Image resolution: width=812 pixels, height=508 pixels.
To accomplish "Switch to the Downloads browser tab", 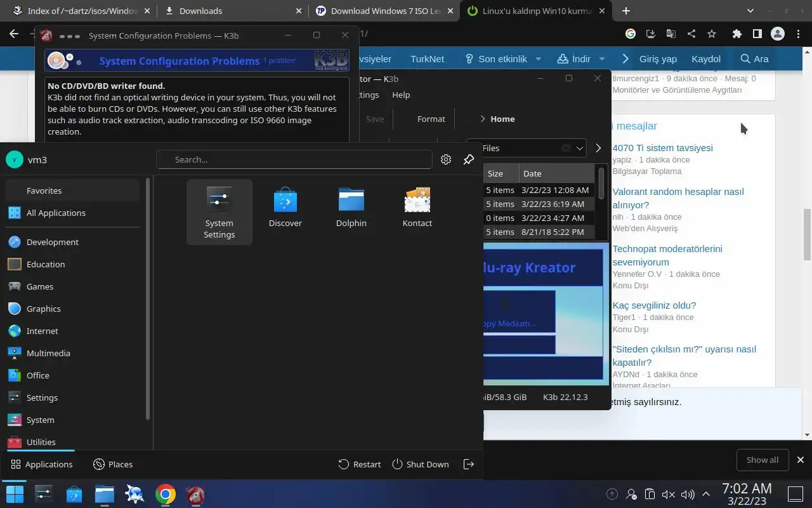I will pyautogui.click(x=232, y=11).
